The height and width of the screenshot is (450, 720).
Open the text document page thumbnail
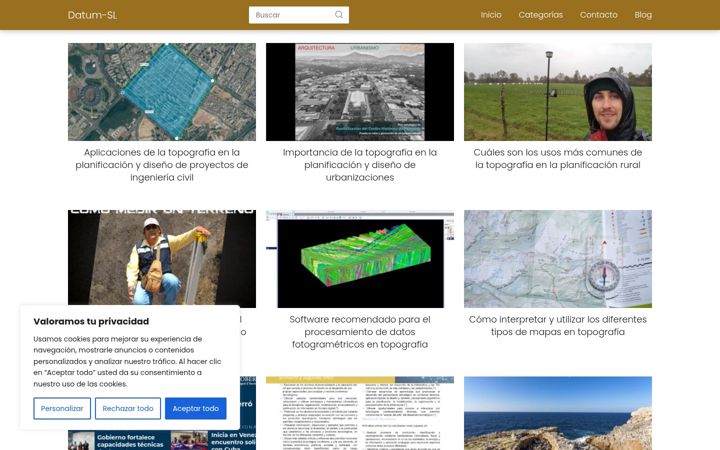click(360, 413)
